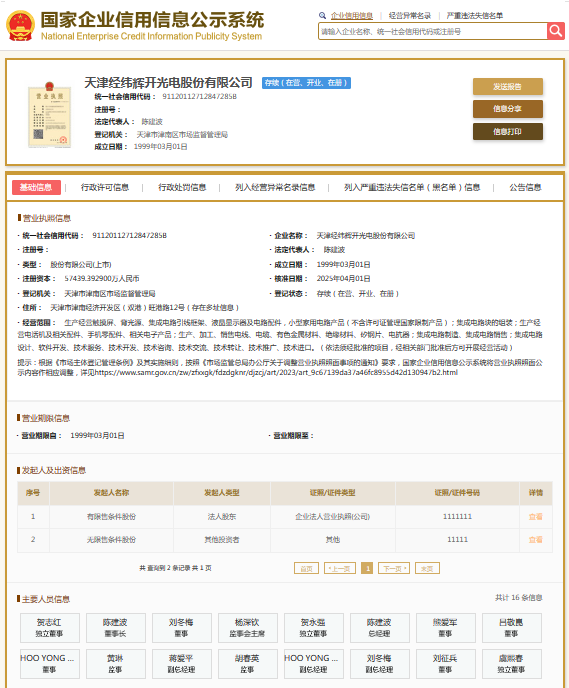The image size is (569, 688).
Task: Click the 发送报告 button
Action: click(x=508, y=86)
